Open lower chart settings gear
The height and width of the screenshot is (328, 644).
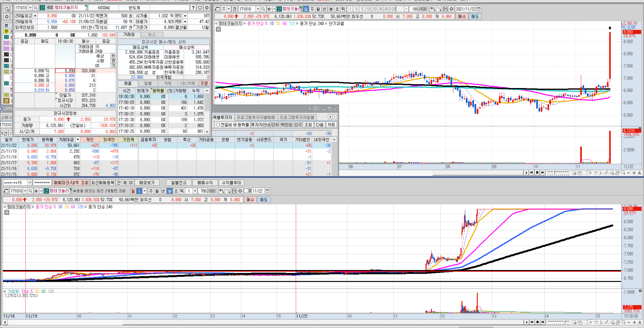(240, 191)
